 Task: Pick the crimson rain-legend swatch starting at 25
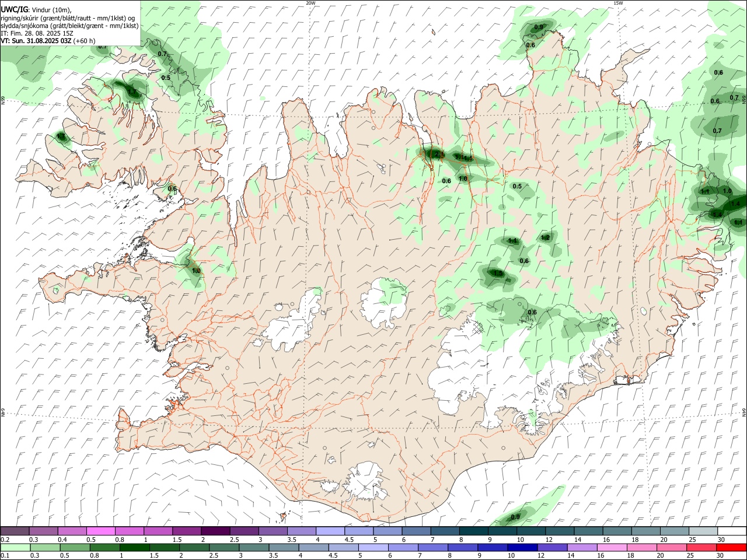pos(700,547)
